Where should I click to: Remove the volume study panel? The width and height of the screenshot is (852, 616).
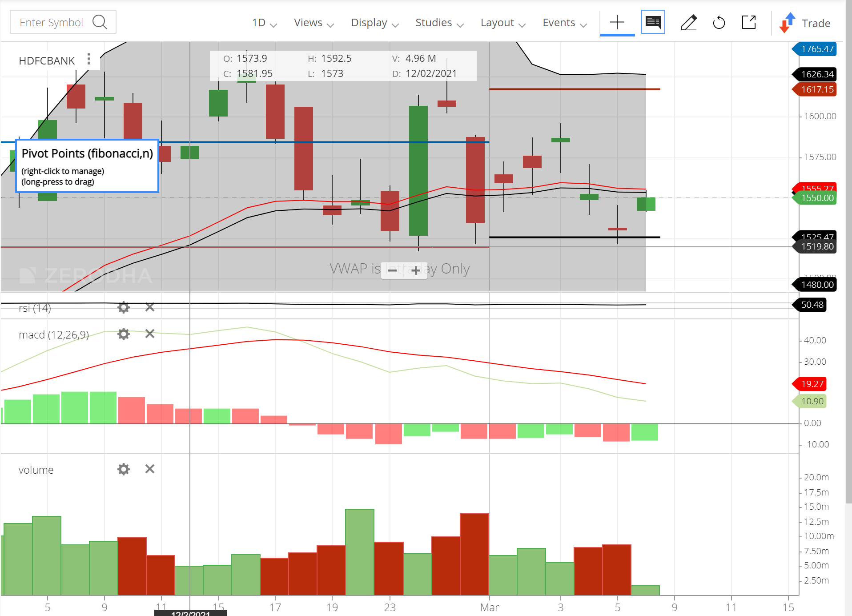150,469
